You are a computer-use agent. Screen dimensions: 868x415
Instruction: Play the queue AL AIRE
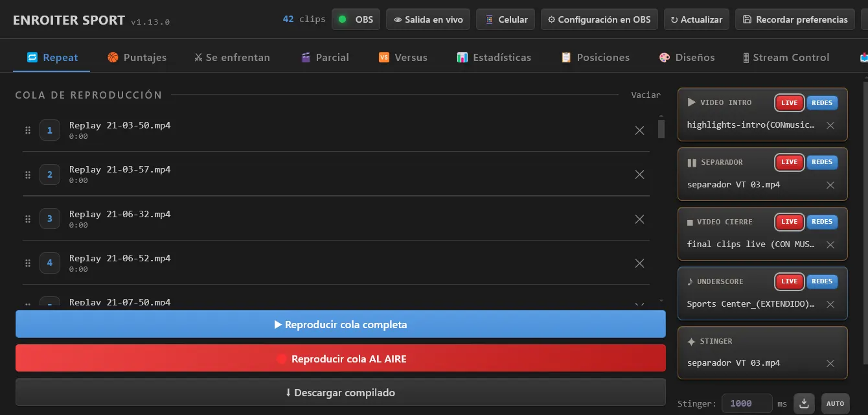[341, 358]
